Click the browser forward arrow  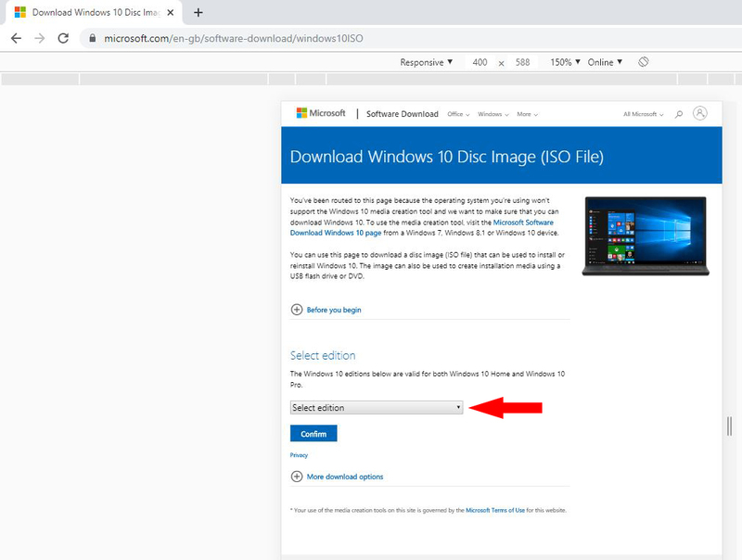tap(40, 38)
